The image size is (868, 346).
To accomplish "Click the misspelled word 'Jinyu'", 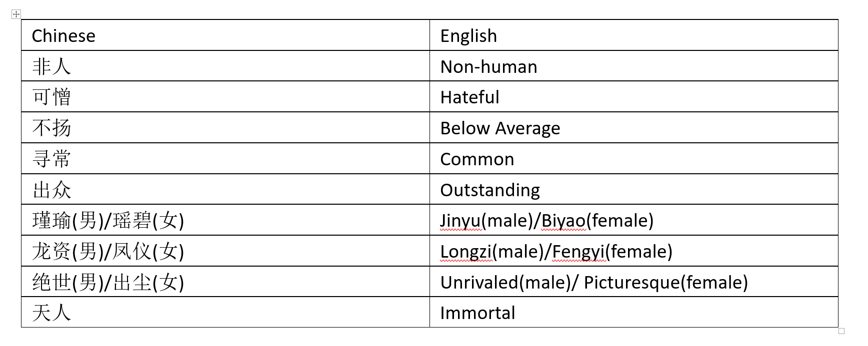I will [460, 221].
